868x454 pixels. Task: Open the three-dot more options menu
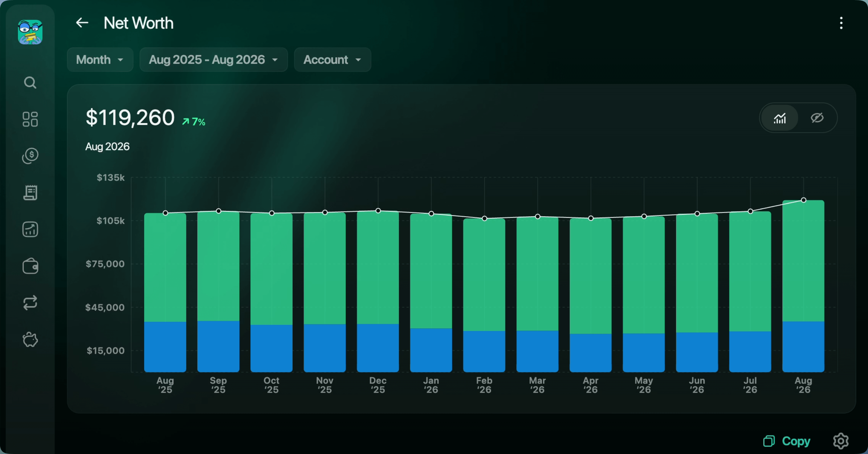pos(841,23)
